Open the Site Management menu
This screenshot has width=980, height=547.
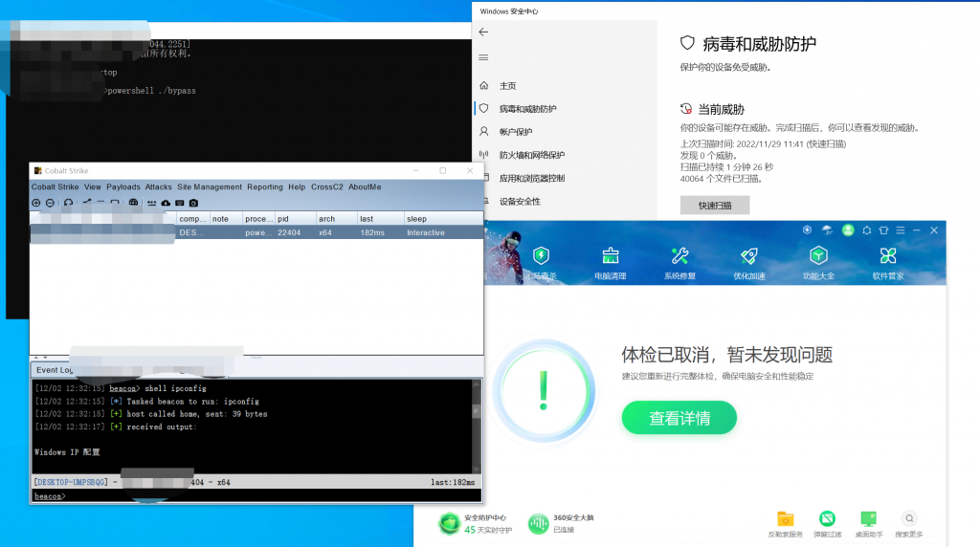(210, 186)
